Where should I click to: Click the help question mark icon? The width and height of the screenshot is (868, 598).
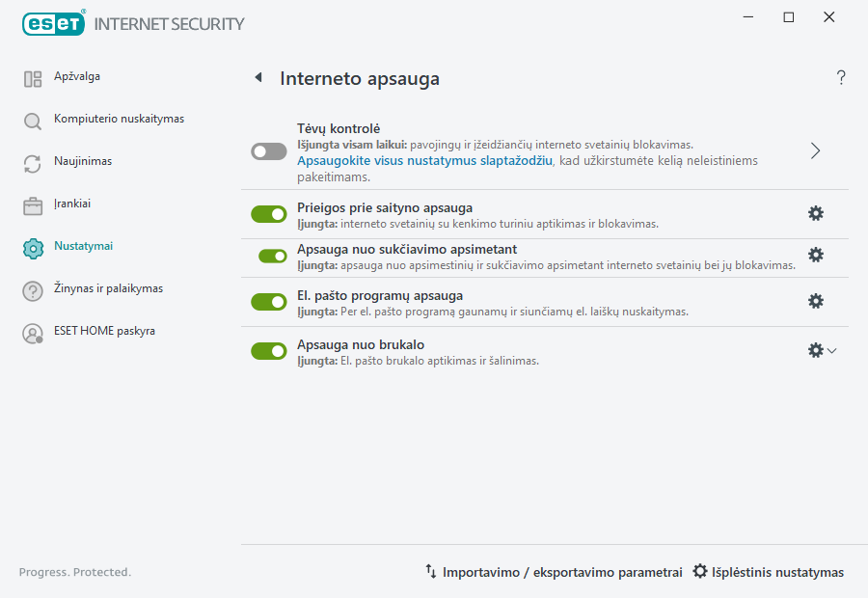pos(840,77)
